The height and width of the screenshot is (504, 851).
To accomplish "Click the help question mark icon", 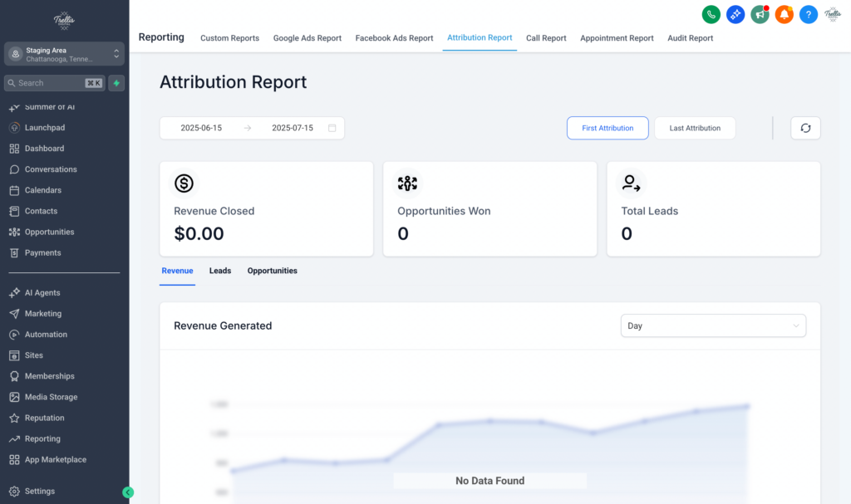I will (x=808, y=14).
